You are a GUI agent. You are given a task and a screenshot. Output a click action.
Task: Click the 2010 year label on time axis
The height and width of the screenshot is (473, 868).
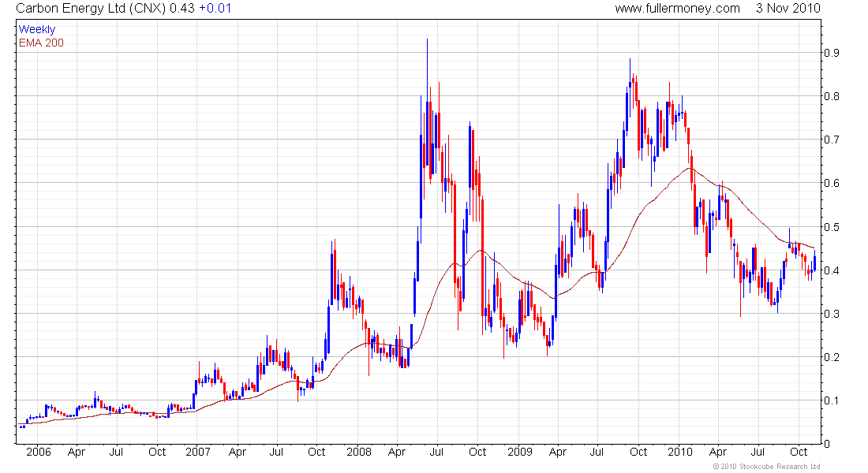coord(679,452)
